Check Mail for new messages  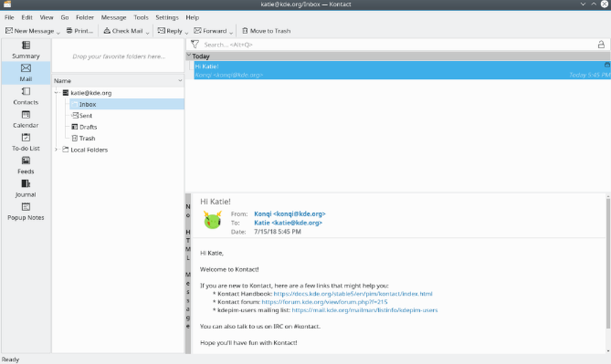(x=123, y=31)
